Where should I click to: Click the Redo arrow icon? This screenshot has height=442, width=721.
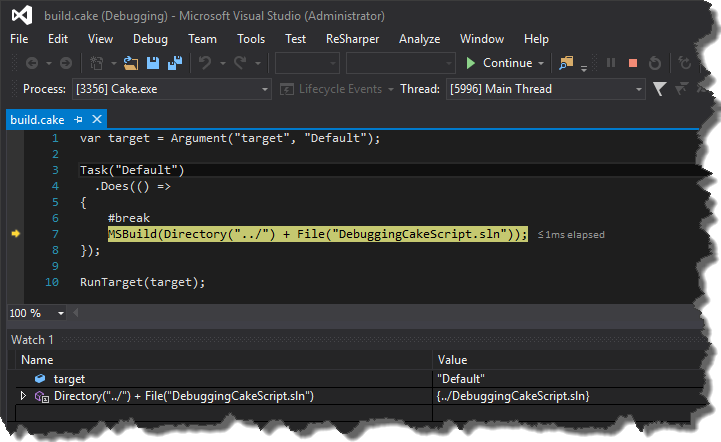(240, 63)
